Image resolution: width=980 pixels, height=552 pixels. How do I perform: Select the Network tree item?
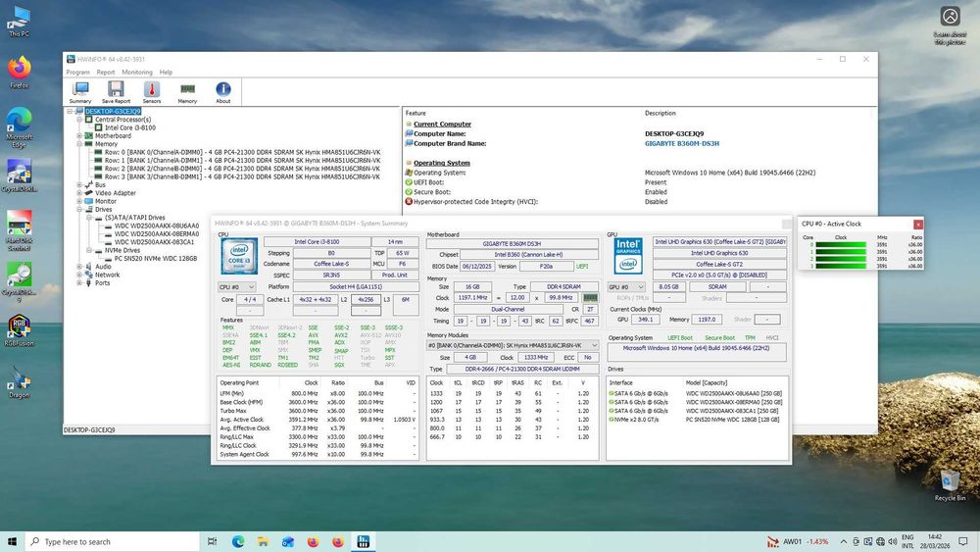108,275
